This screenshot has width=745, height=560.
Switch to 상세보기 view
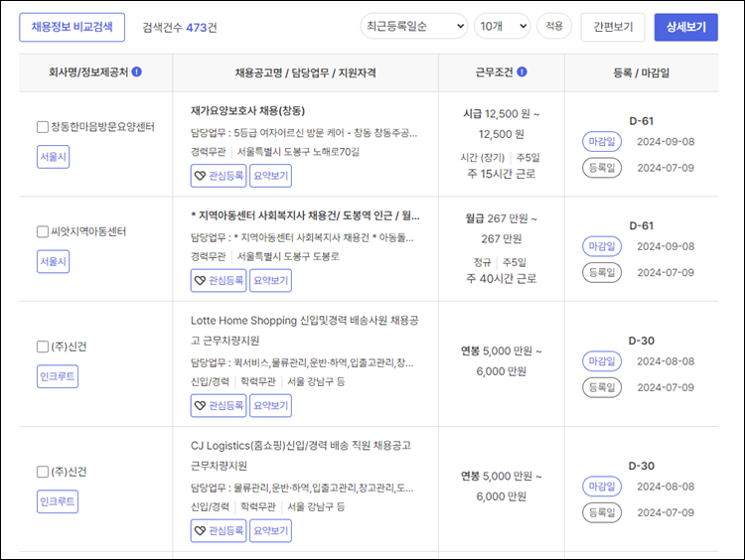686,27
